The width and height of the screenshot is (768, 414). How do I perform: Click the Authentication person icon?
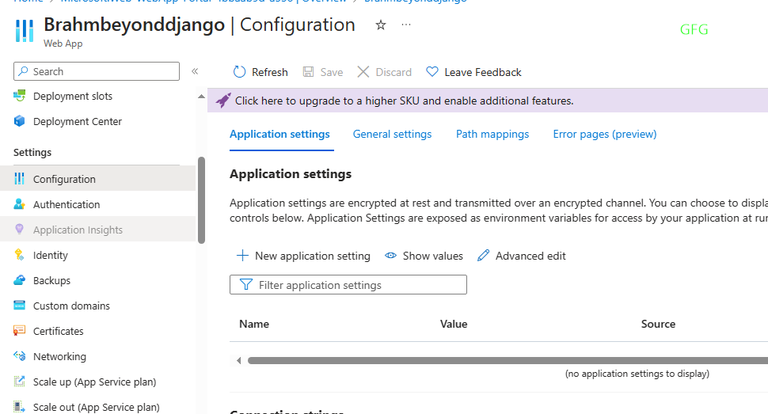coord(19,204)
